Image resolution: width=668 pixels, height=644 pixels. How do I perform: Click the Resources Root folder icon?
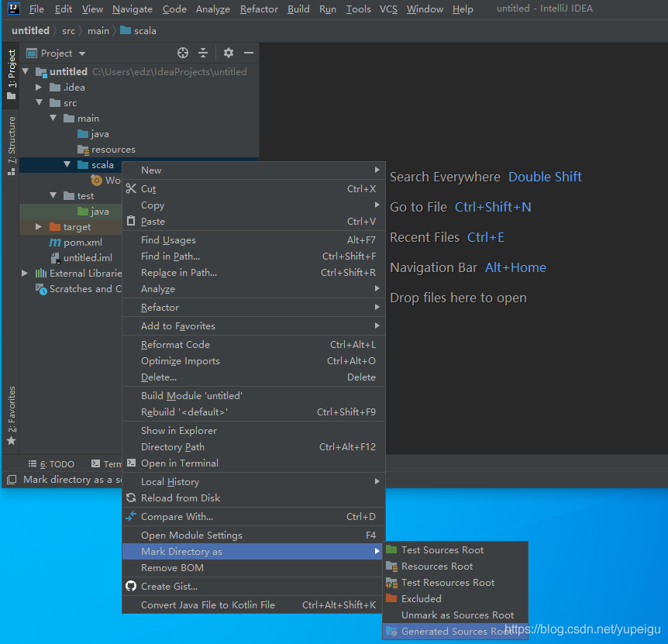(x=391, y=566)
